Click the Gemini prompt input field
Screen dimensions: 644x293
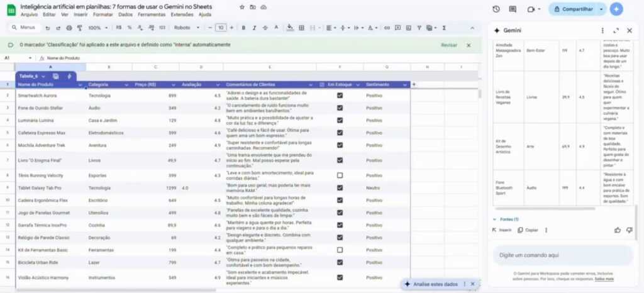[563, 255]
